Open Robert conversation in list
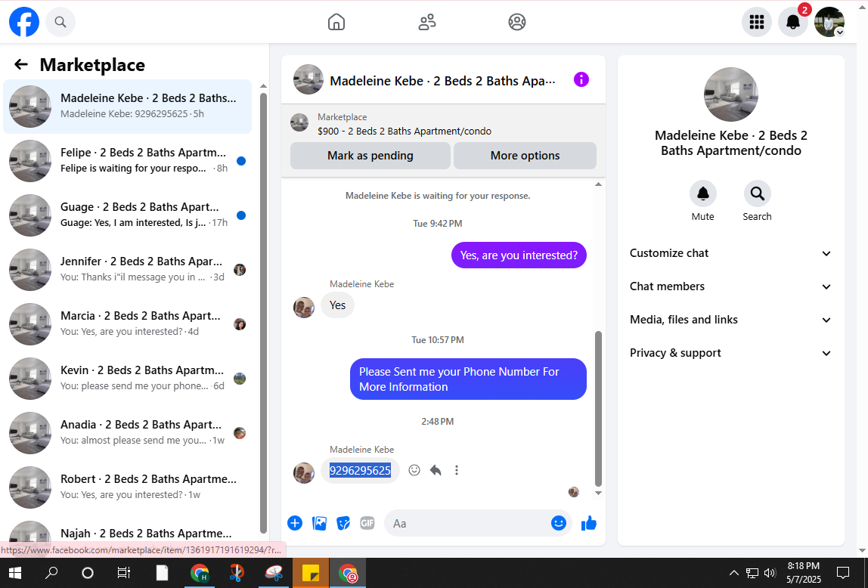Screen dimensions: 868x588 127,487
